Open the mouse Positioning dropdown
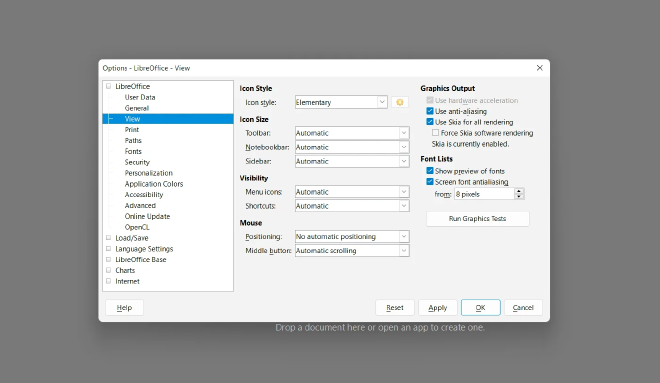660x383 pixels. tap(352, 237)
